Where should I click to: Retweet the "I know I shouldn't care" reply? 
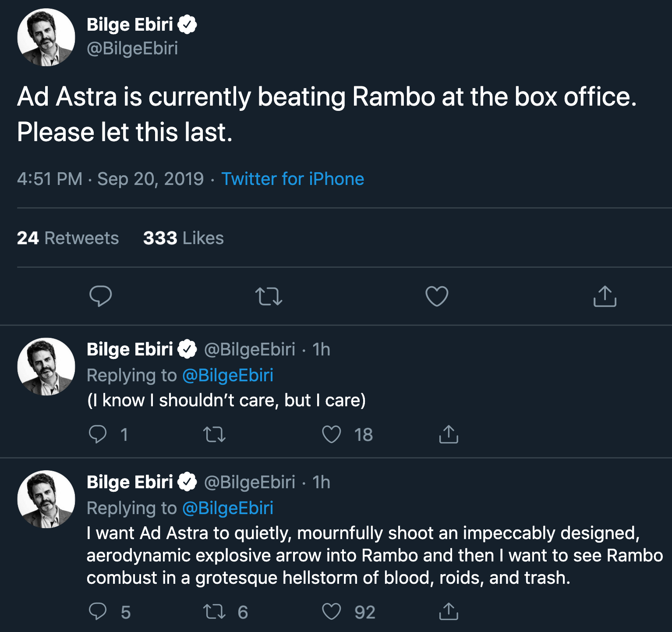pos(214,434)
